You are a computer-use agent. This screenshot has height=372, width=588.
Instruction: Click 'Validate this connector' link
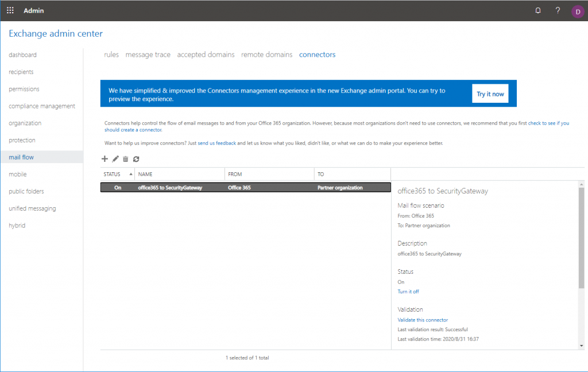[x=423, y=320]
